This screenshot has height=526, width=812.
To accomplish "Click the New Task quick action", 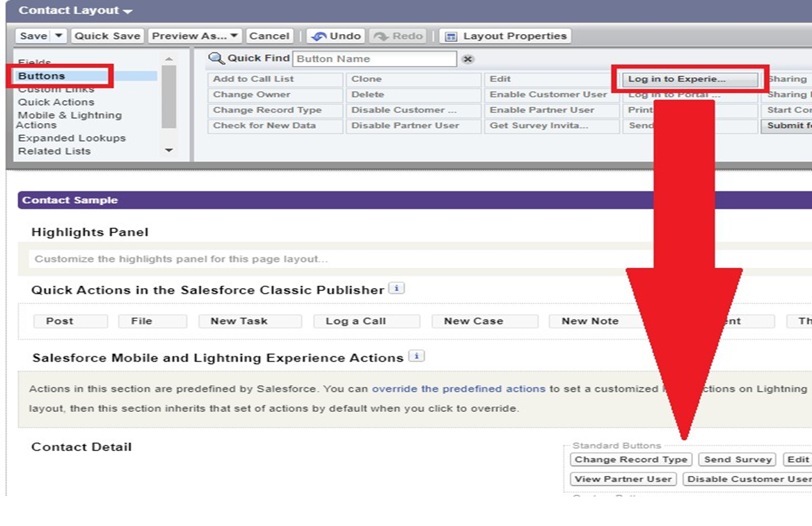I will [239, 321].
